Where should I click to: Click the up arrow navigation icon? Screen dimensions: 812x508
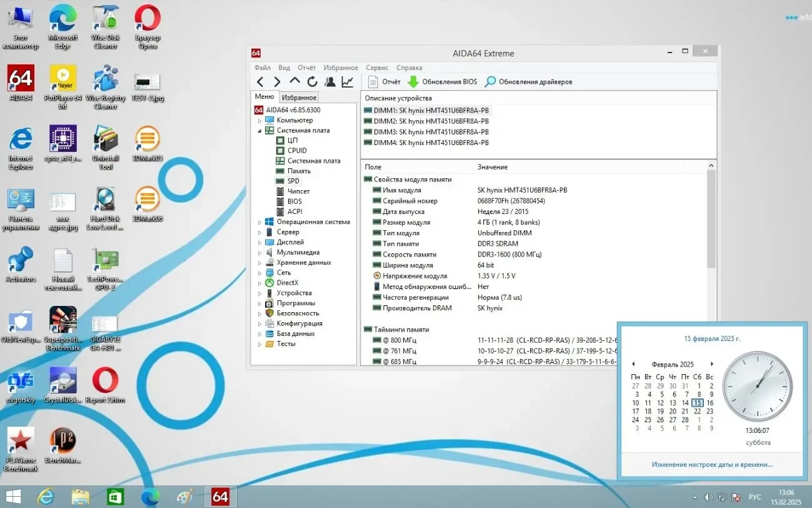[294, 81]
